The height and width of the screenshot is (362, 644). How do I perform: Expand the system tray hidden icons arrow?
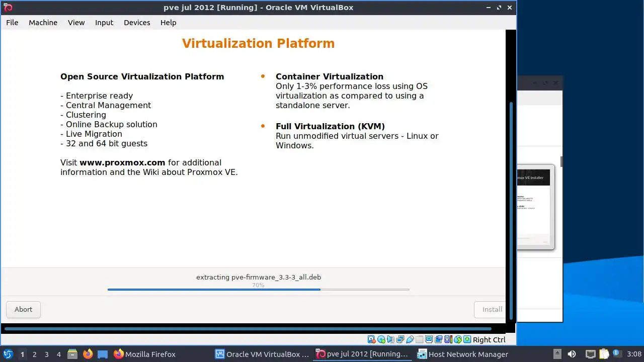tap(557, 354)
